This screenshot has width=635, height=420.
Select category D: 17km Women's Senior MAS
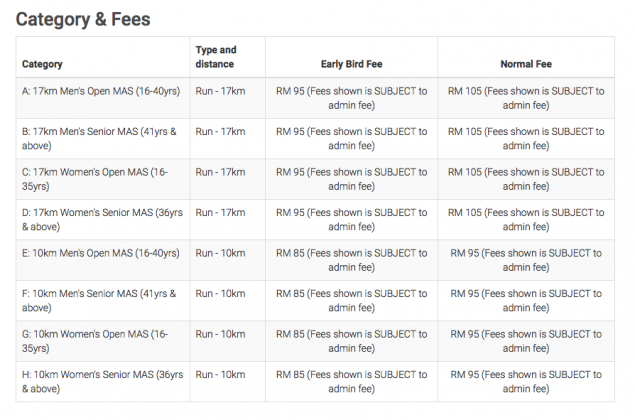(x=102, y=220)
